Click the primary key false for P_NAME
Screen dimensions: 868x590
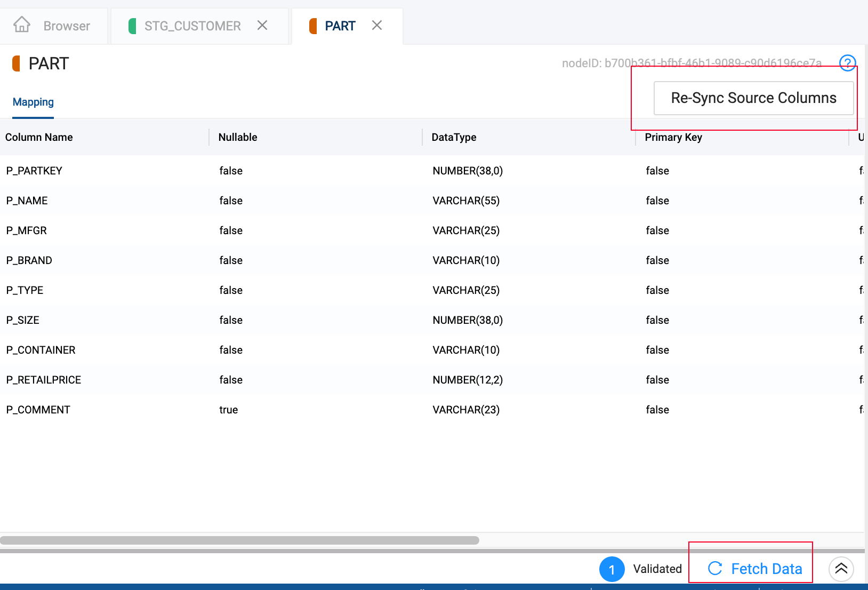click(x=657, y=201)
